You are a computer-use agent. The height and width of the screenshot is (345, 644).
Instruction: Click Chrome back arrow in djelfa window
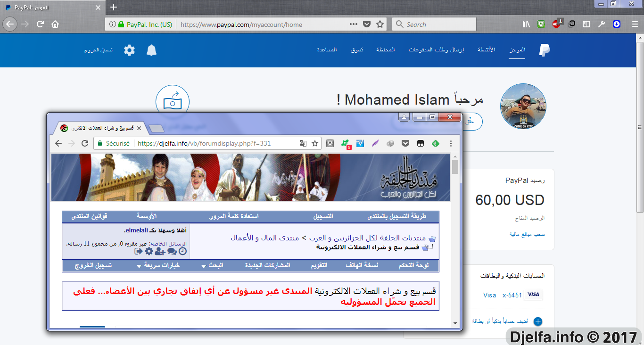58,143
